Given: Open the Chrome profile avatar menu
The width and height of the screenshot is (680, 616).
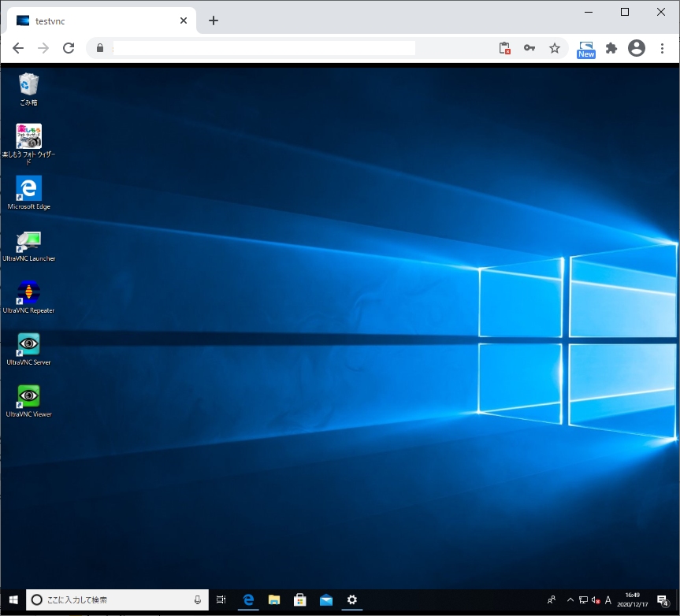Looking at the screenshot, I should (637, 48).
